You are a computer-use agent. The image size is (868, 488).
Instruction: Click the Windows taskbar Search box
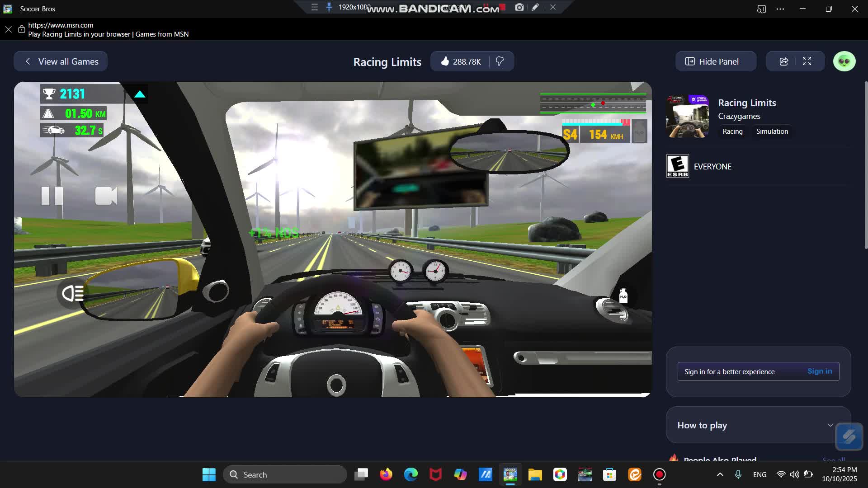pos(285,474)
